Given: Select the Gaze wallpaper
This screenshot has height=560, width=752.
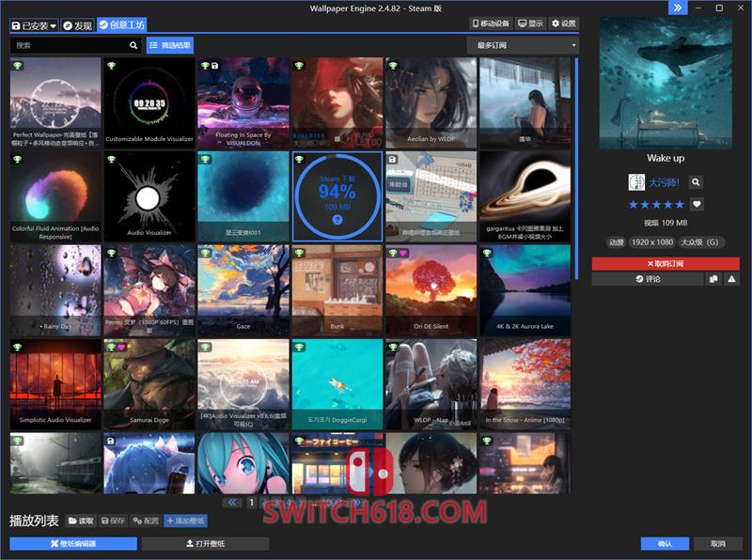Looking at the screenshot, I should point(243,290).
